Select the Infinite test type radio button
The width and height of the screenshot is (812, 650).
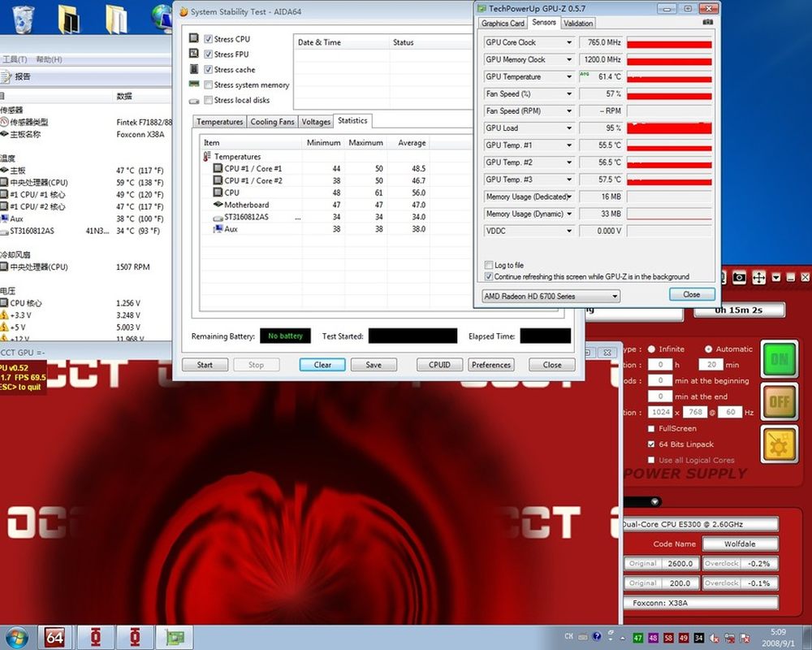click(653, 349)
